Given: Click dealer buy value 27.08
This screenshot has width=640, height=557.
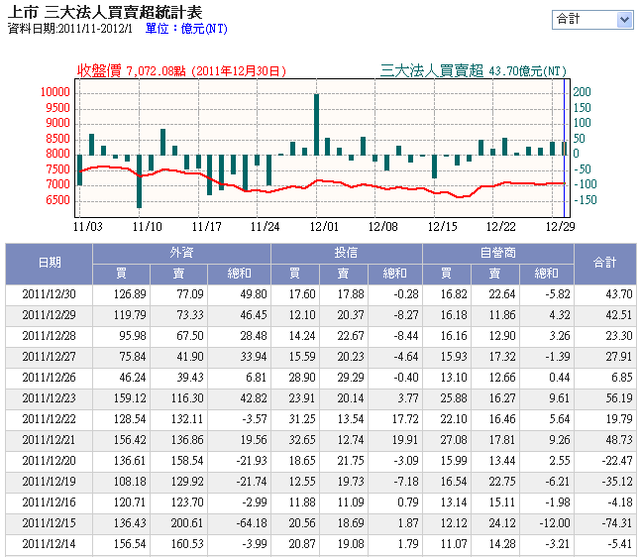Looking at the screenshot, I should point(453,440).
